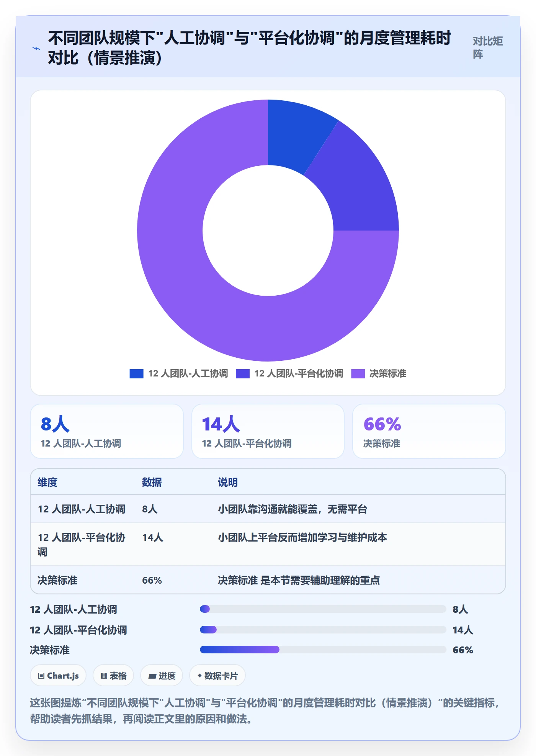536x756 pixels.
Task: Click the 数据 column header
Action: pyautogui.click(x=152, y=482)
